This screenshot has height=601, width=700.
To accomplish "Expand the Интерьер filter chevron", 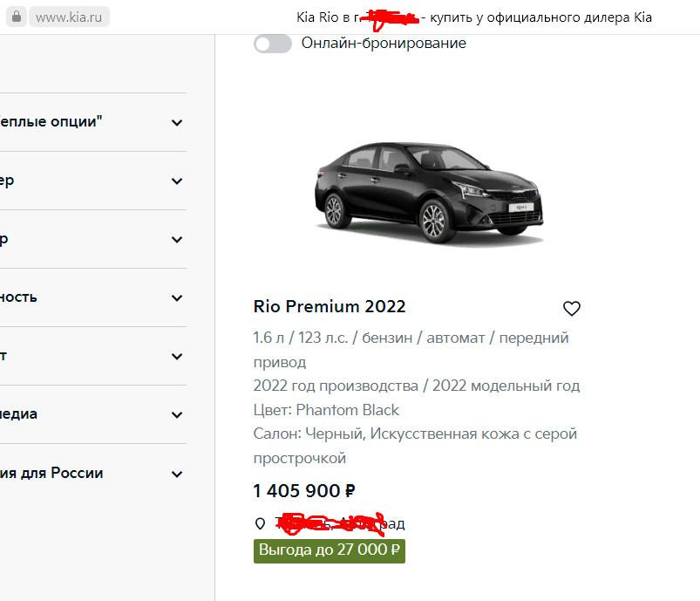I will (177, 240).
